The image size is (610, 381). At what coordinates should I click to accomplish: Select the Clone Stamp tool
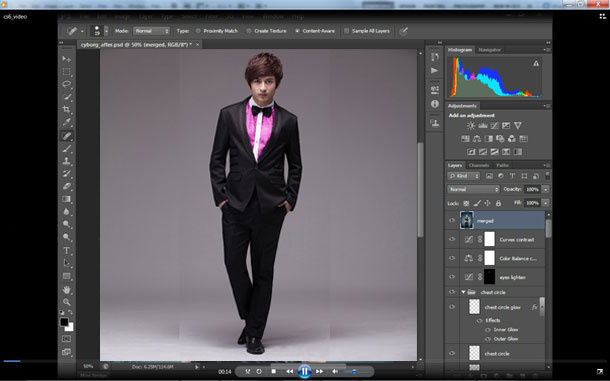coord(67,161)
